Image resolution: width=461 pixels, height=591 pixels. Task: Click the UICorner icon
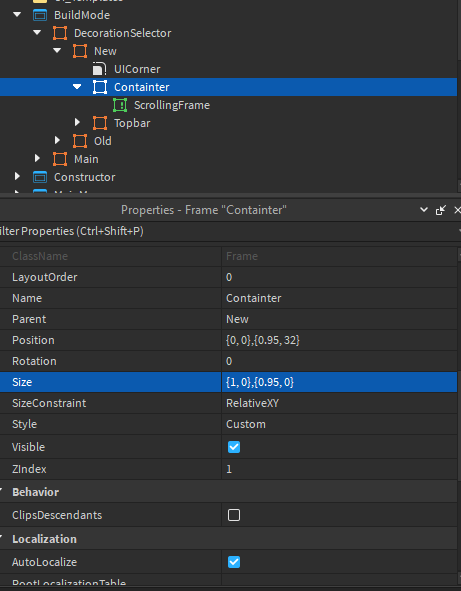(x=100, y=69)
